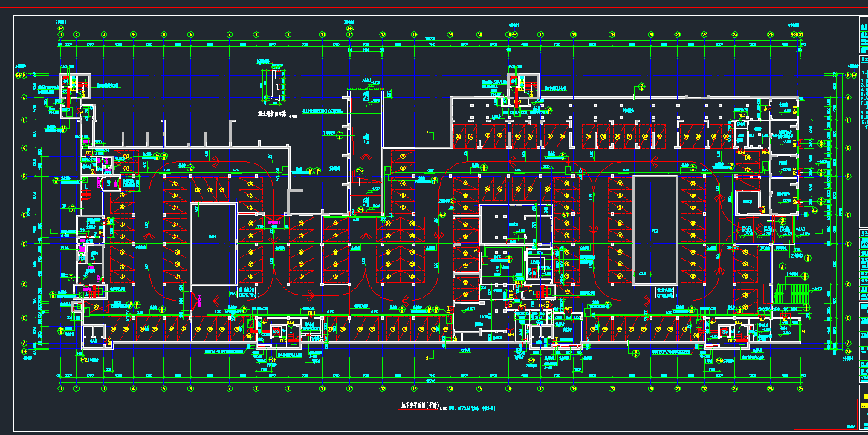This screenshot has width=868, height=435.
Task: Select the empty red rectangle in bottom-right corner
Action: (x=824, y=413)
